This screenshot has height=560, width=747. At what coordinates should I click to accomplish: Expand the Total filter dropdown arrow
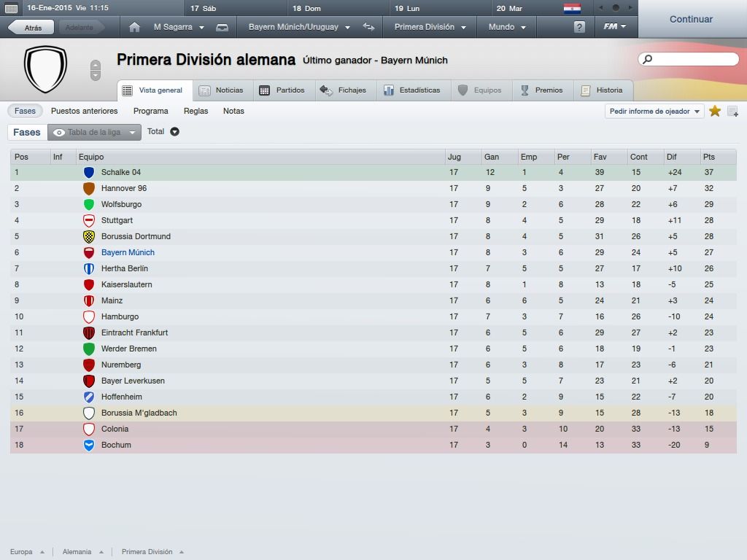[x=175, y=131]
